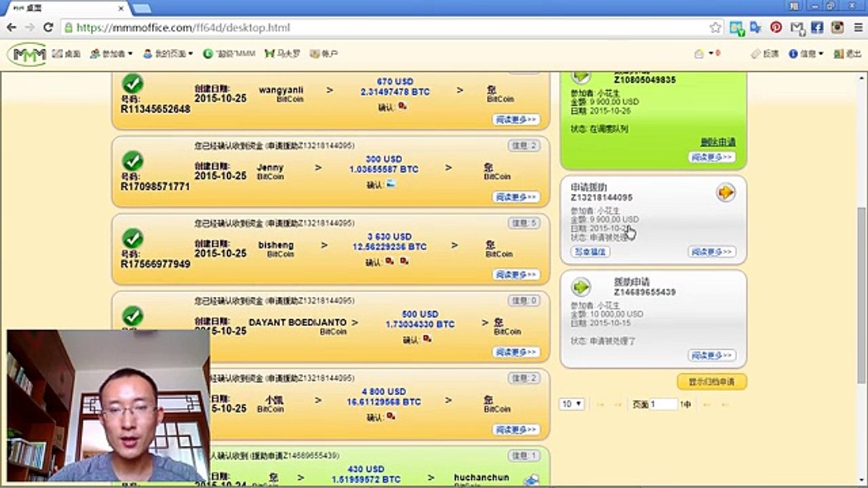Open the 信息: 1 badge on huchanchun order
Viewport: 868px width, 488px height.
[x=524, y=455]
